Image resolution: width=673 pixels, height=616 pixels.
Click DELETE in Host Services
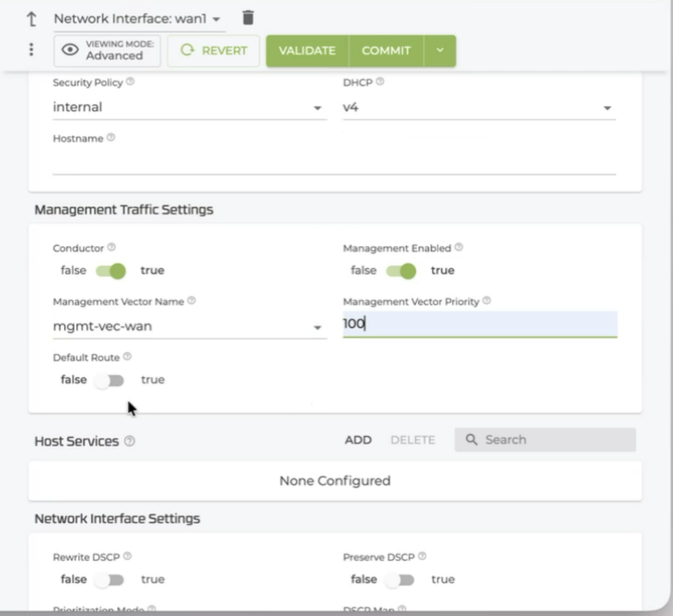tap(412, 439)
